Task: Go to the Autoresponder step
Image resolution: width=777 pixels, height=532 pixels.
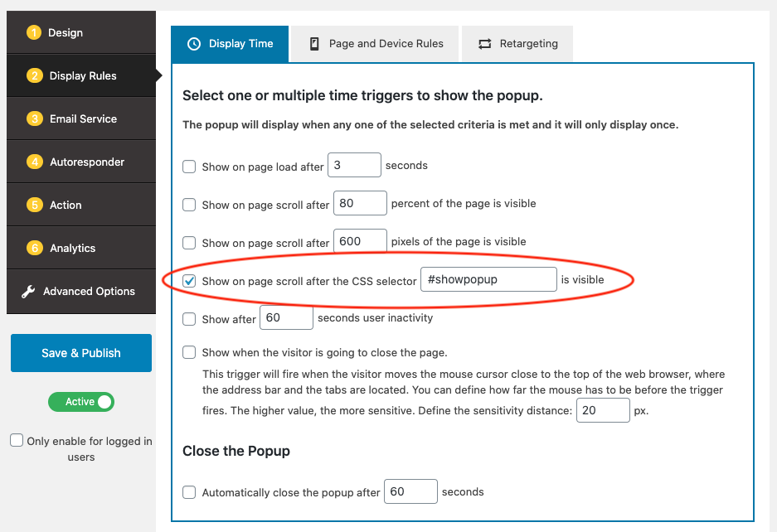Action: pyautogui.click(x=86, y=162)
